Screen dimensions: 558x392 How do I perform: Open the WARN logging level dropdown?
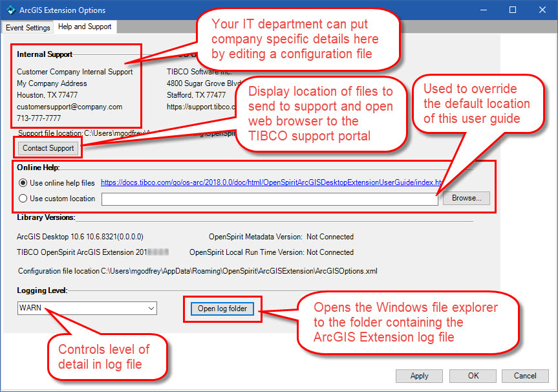pyautogui.click(x=87, y=308)
